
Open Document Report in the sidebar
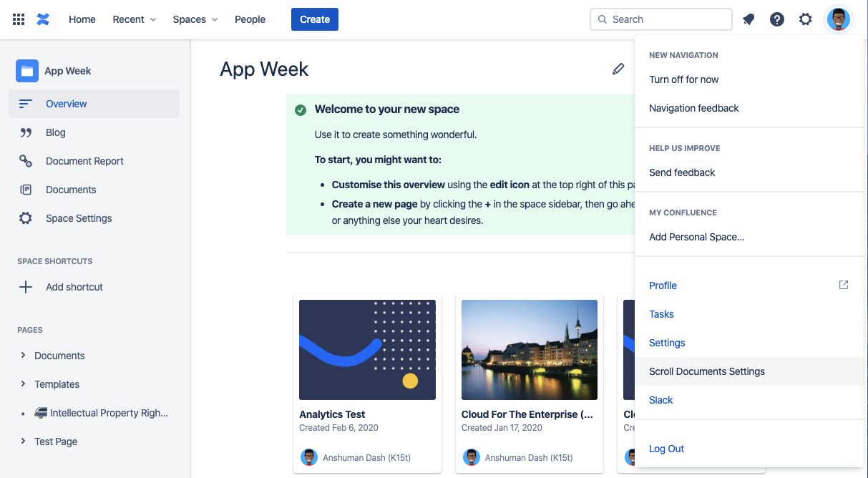coord(84,161)
